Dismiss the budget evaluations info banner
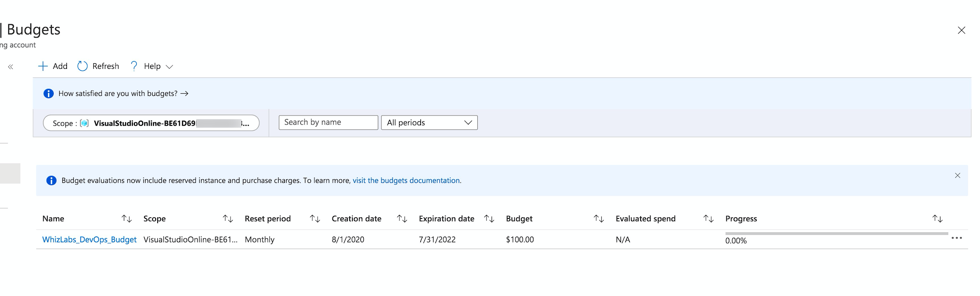This screenshot has width=980, height=296. 957,175
